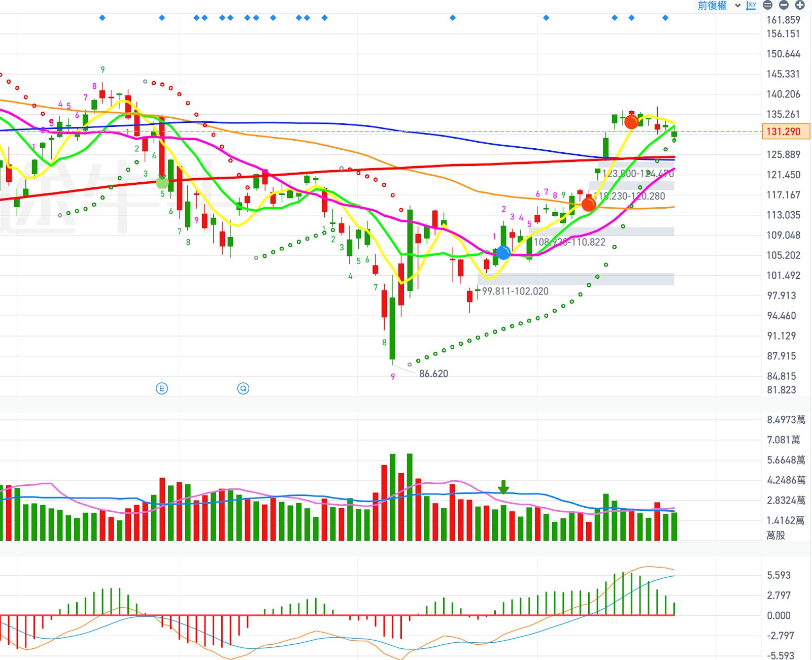Toggle the X,Y axis coordinate icon

(x=752, y=5)
